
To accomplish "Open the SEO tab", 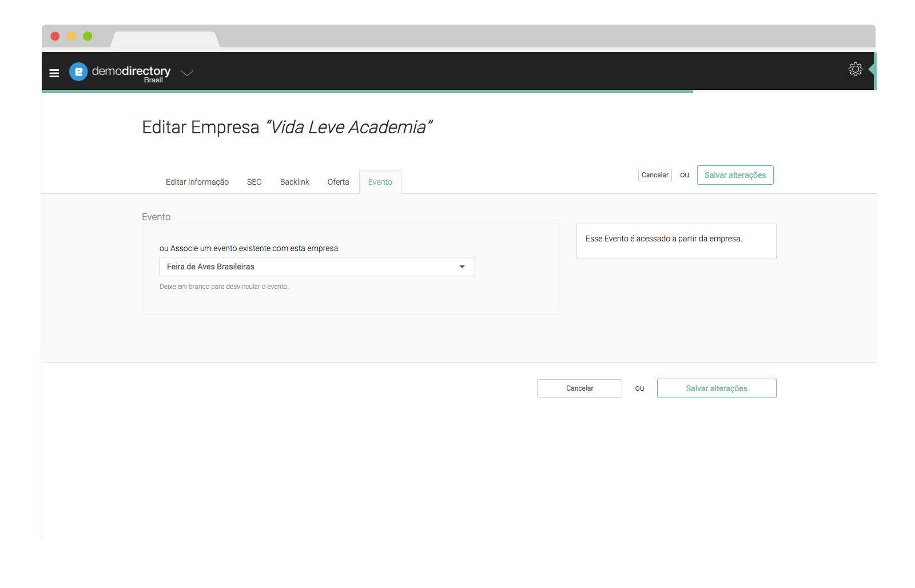I will point(254,182).
